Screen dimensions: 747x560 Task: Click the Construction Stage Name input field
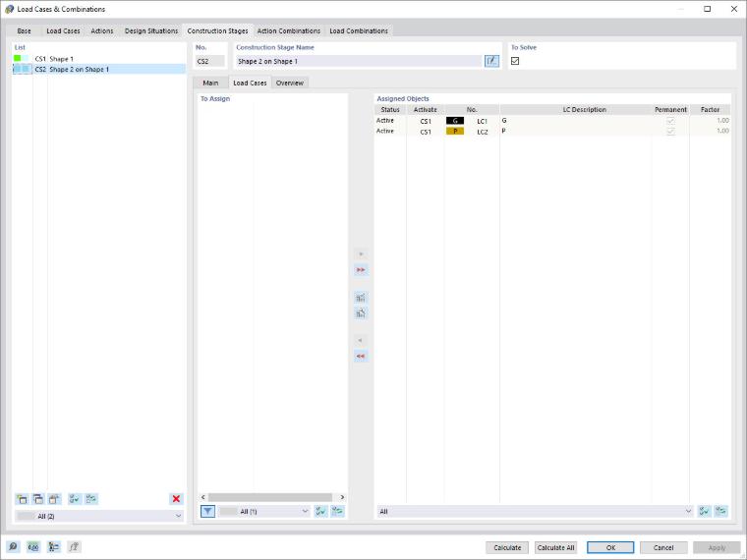click(360, 61)
